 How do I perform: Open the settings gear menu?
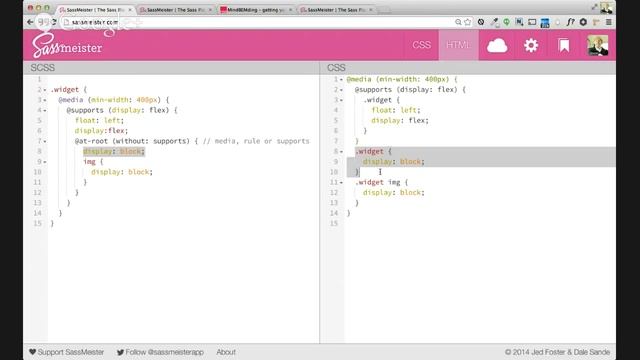[x=531, y=45]
